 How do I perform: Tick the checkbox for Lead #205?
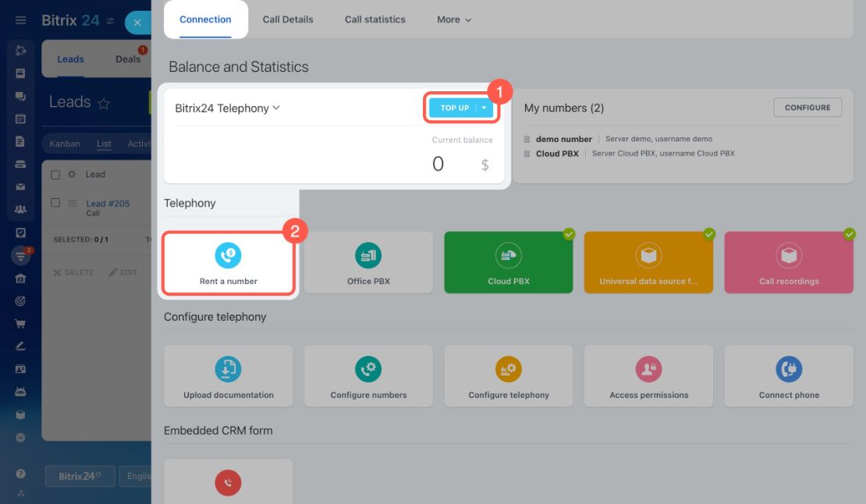pos(55,203)
